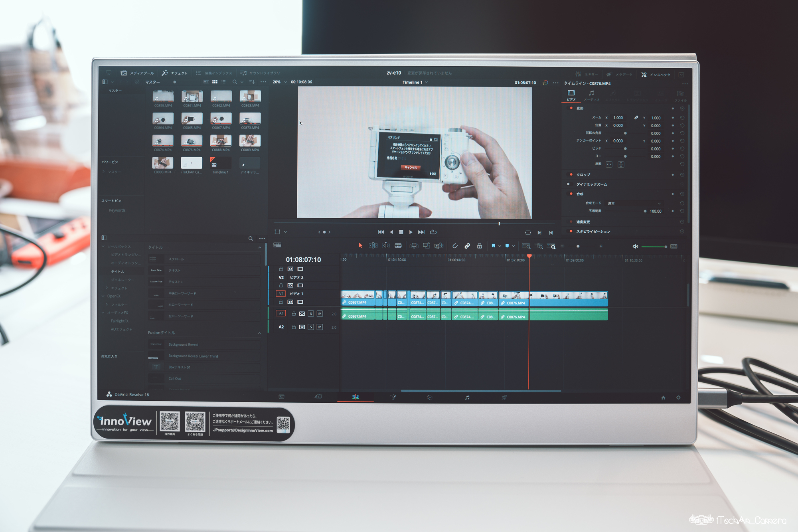Screen dimensions: 798x532
Task: Solo audio track A1
Action: (311, 314)
